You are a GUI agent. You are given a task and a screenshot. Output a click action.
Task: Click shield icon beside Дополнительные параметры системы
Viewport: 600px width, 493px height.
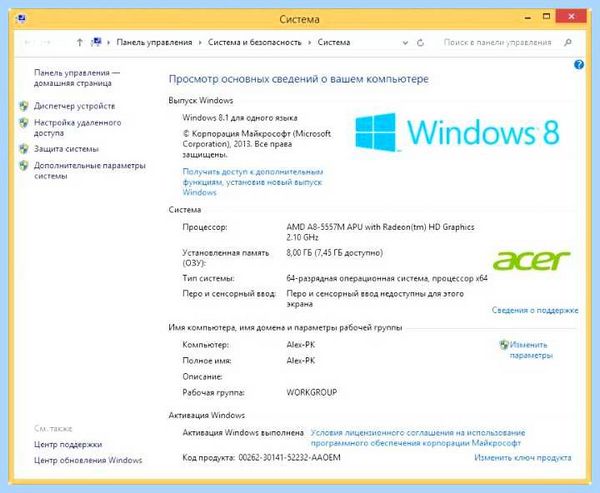point(24,166)
